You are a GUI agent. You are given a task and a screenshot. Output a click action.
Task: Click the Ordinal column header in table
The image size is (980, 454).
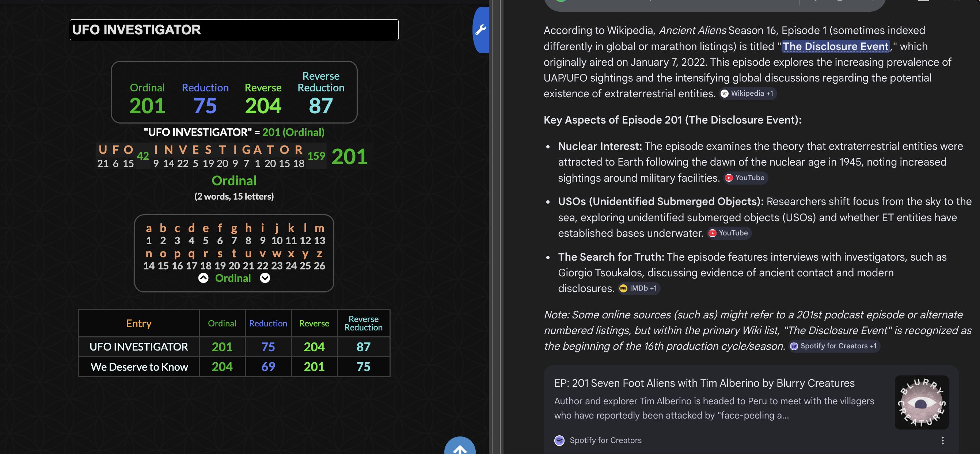(222, 324)
